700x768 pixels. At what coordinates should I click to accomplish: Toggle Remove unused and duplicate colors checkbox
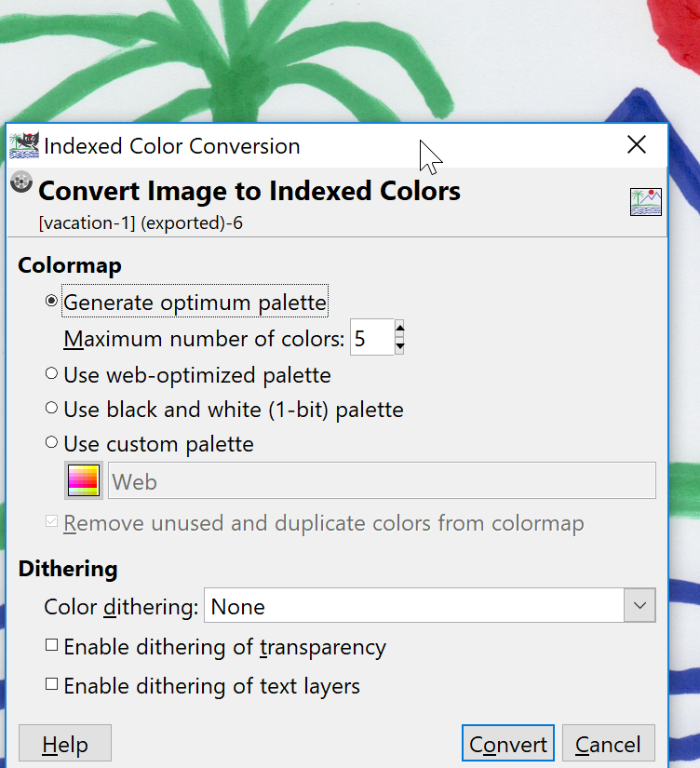pyautogui.click(x=52, y=522)
